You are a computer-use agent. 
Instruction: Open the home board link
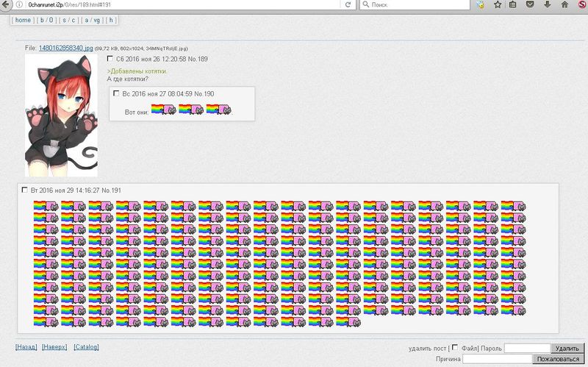23,20
